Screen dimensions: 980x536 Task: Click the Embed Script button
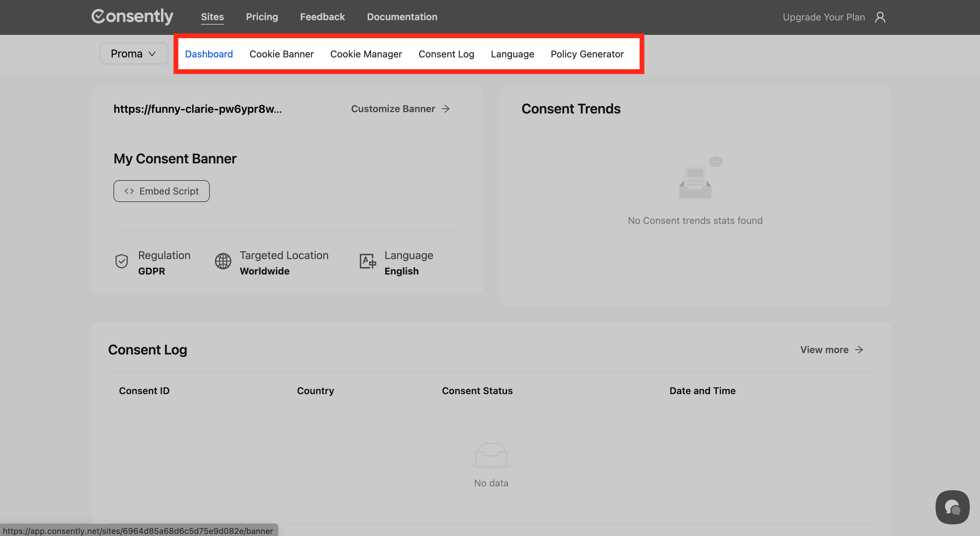coord(161,191)
